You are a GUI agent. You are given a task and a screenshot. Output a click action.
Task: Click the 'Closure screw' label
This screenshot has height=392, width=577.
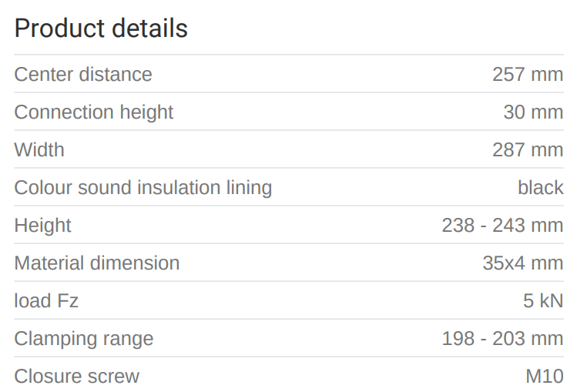77,376
